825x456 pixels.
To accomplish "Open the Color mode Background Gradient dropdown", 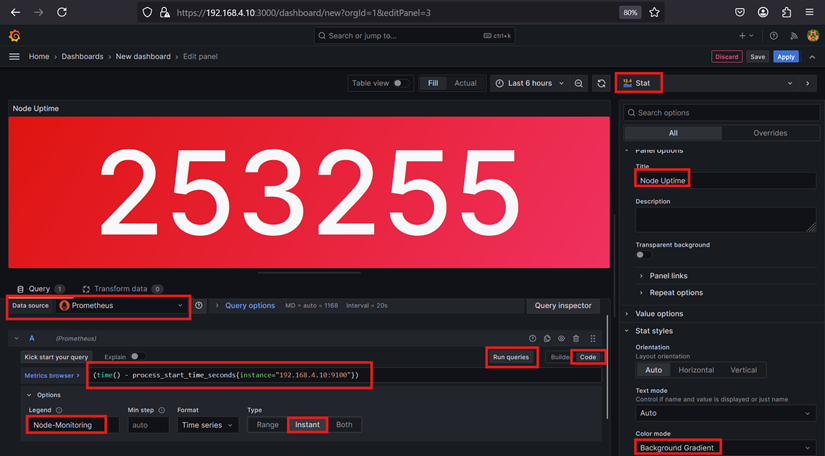I will (x=726, y=448).
